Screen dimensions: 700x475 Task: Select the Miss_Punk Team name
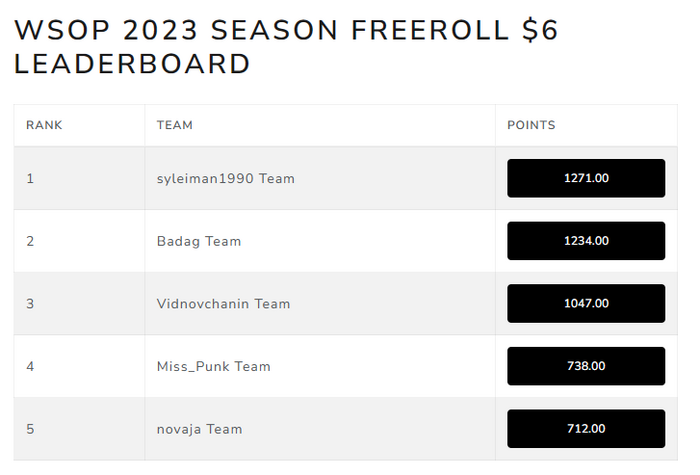tap(213, 367)
